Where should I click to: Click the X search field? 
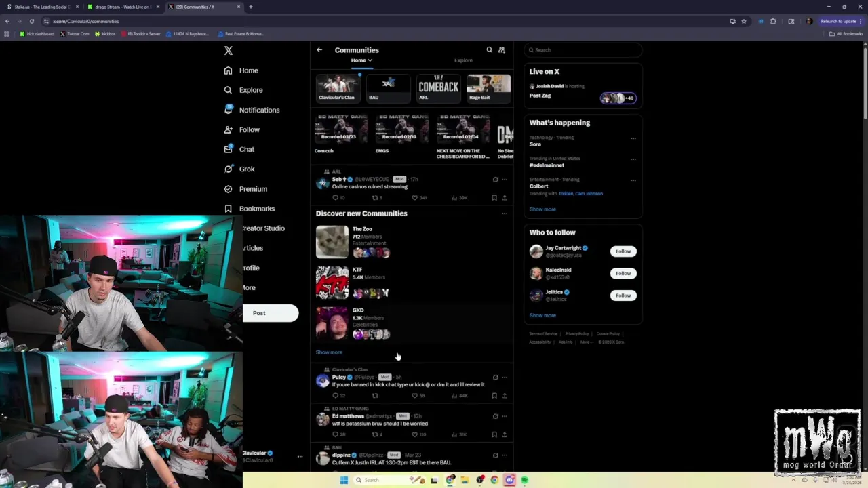(583, 50)
